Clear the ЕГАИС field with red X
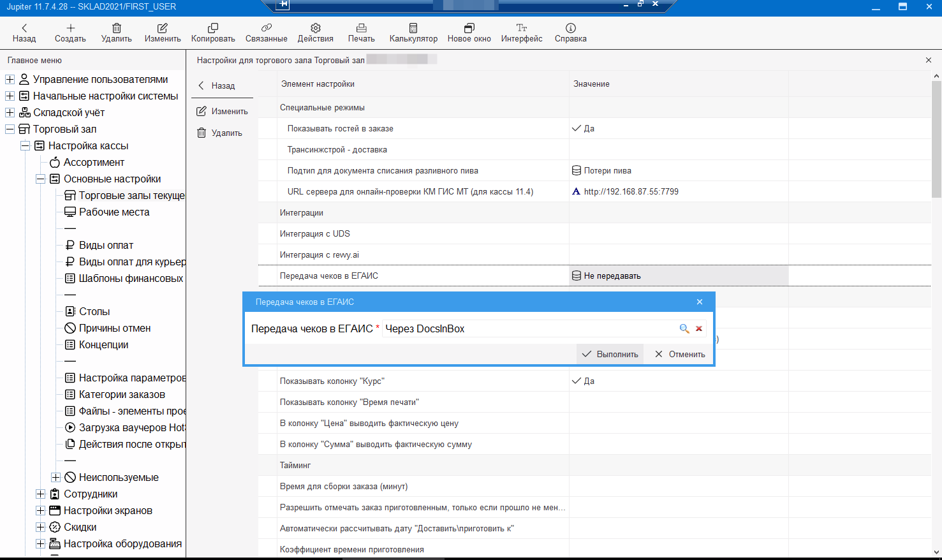Image resolution: width=942 pixels, height=560 pixels. (x=699, y=328)
